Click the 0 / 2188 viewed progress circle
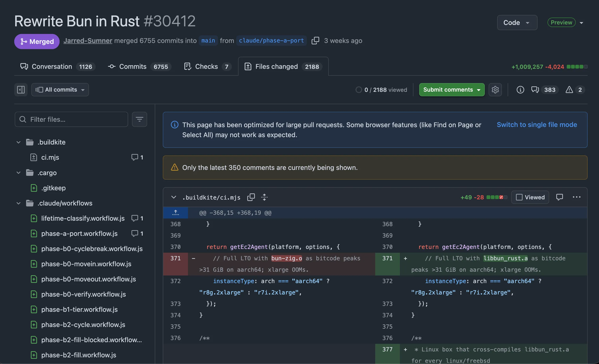The height and width of the screenshot is (364, 599). click(x=359, y=90)
